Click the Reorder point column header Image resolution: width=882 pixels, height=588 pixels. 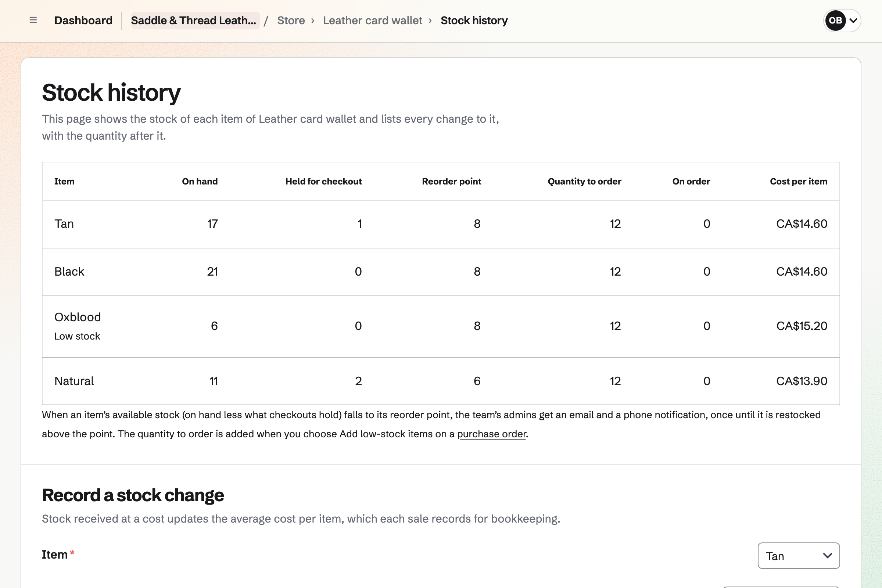click(452, 182)
